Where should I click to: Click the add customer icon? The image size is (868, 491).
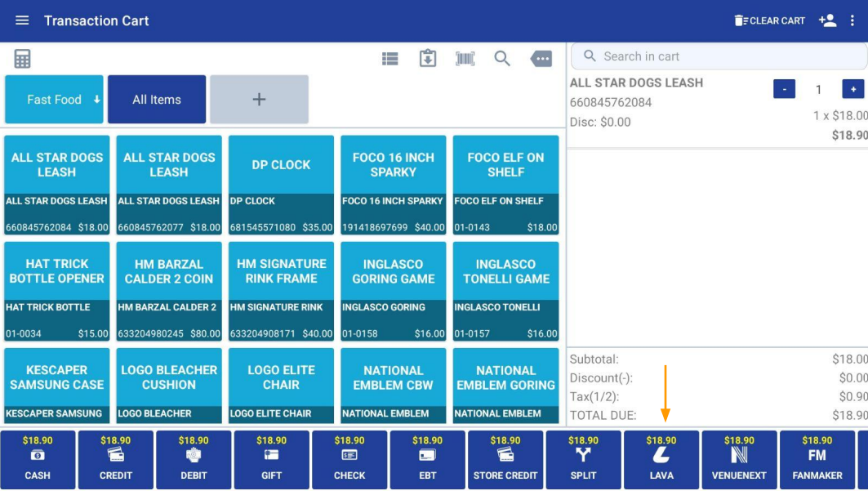pyautogui.click(x=827, y=20)
